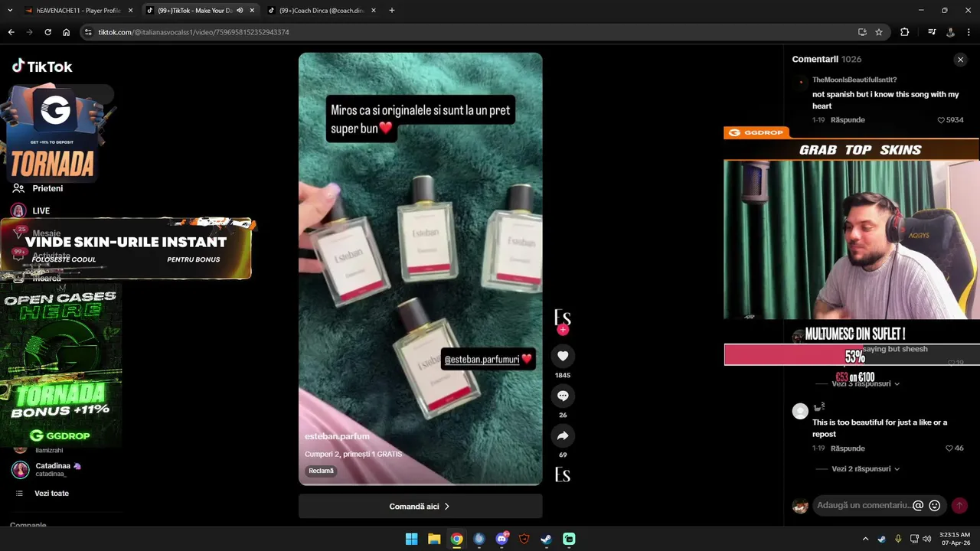This screenshot has width=980, height=551.
Task: Open the emoji picker in the comment box
Action: pyautogui.click(x=934, y=505)
